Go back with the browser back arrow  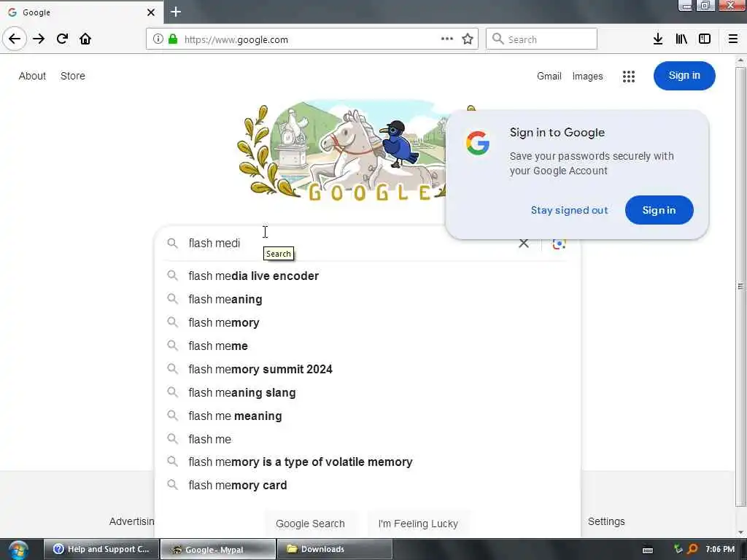tap(15, 39)
